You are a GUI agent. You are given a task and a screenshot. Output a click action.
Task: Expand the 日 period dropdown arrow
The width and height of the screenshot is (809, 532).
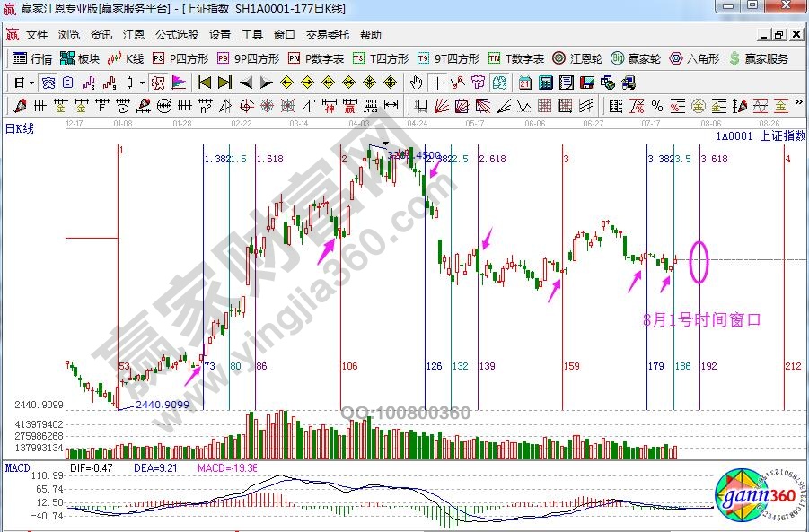pos(31,83)
